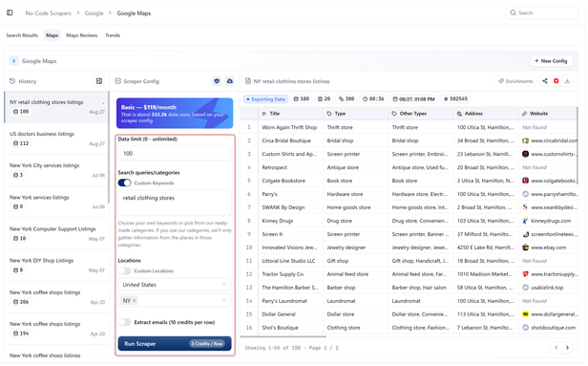Click the Address column header icon
The width and height of the screenshot is (588, 366).
pyautogui.click(x=459, y=114)
